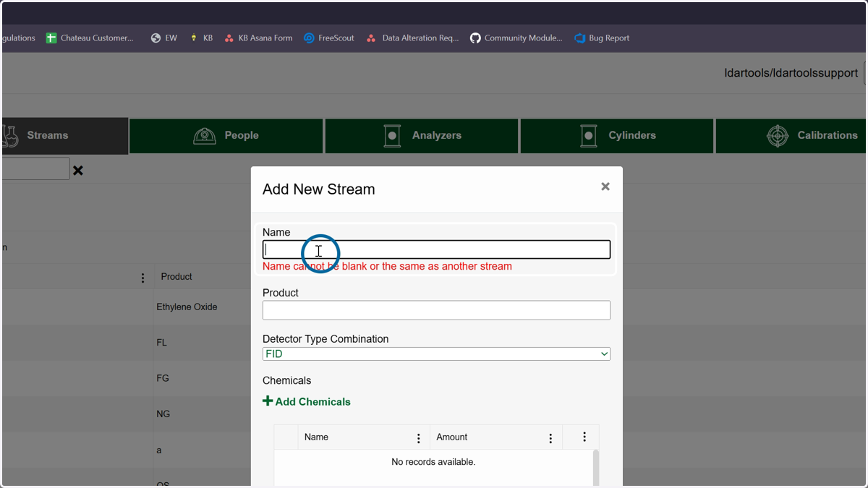
Task: Switch to the Streams tab
Action: (x=64, y=136)
